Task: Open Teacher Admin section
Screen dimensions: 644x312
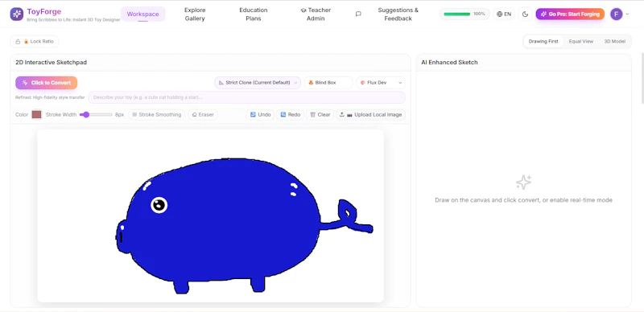Action: [x=316, y=14]
